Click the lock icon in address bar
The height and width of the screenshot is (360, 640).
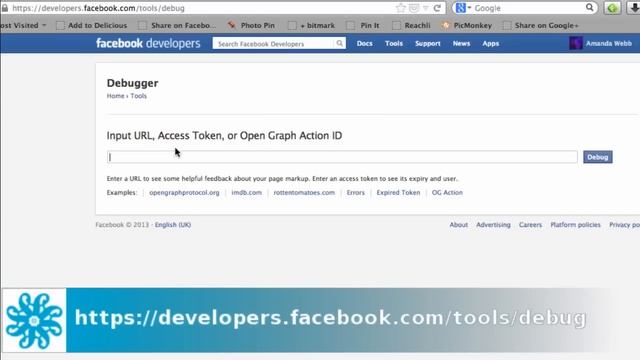(4, 8)
